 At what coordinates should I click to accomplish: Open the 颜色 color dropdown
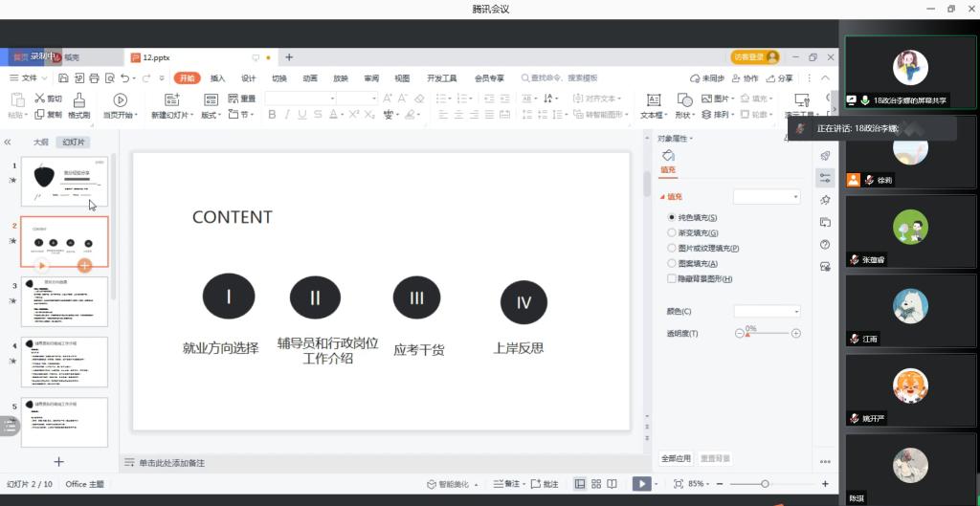[767, 312]
